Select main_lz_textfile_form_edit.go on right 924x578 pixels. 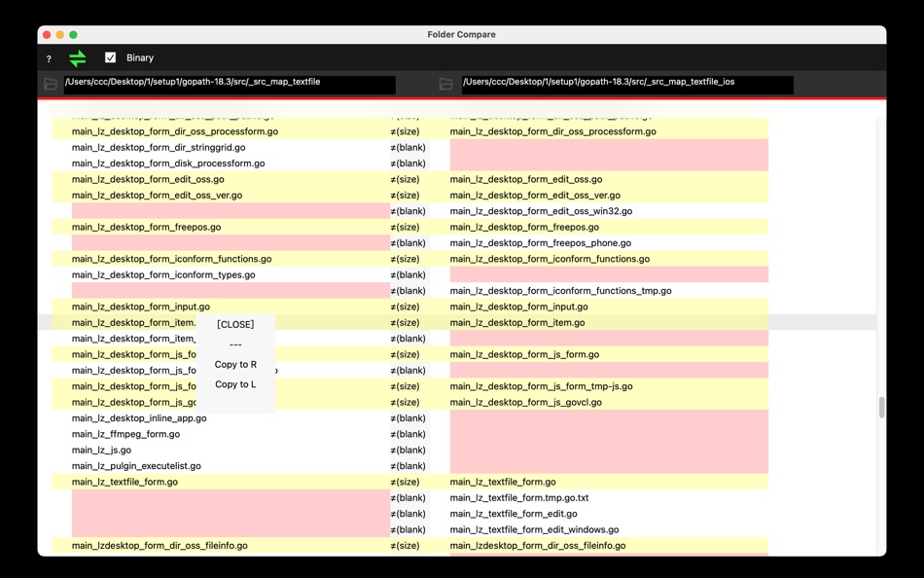coord(514,514)
